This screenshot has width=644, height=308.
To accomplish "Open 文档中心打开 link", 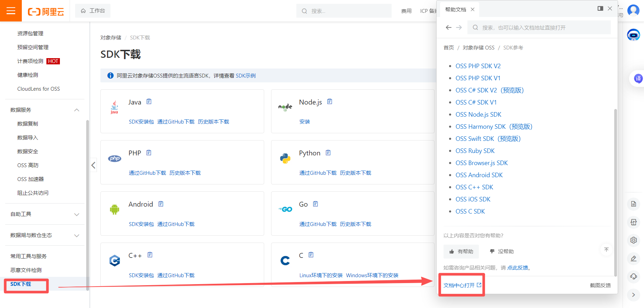I will pyautogui.click(x=462, y=285).
